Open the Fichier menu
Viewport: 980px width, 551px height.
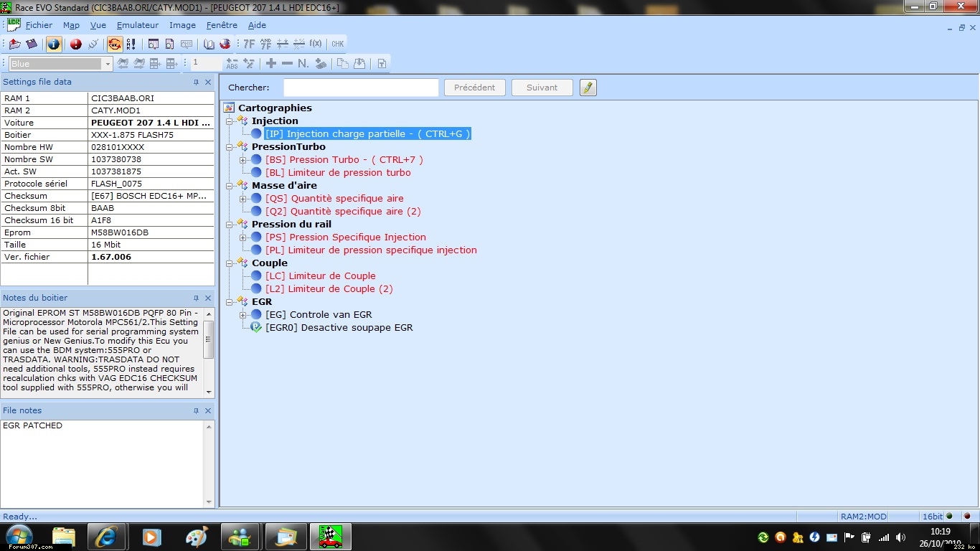39,25
